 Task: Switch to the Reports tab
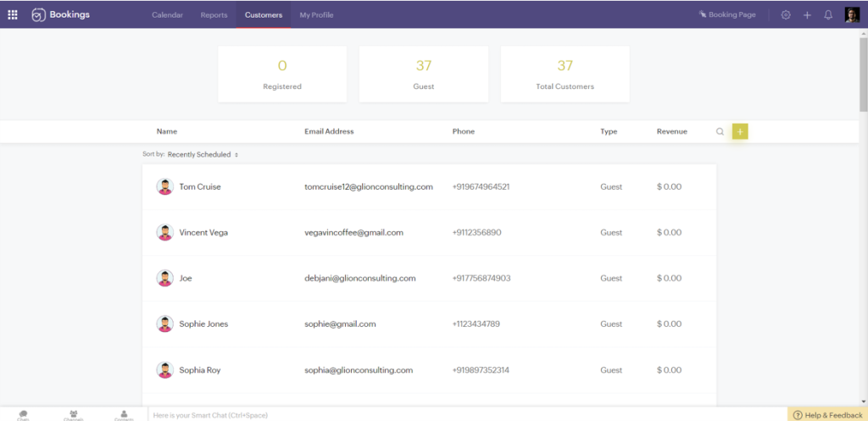point(214,14)
